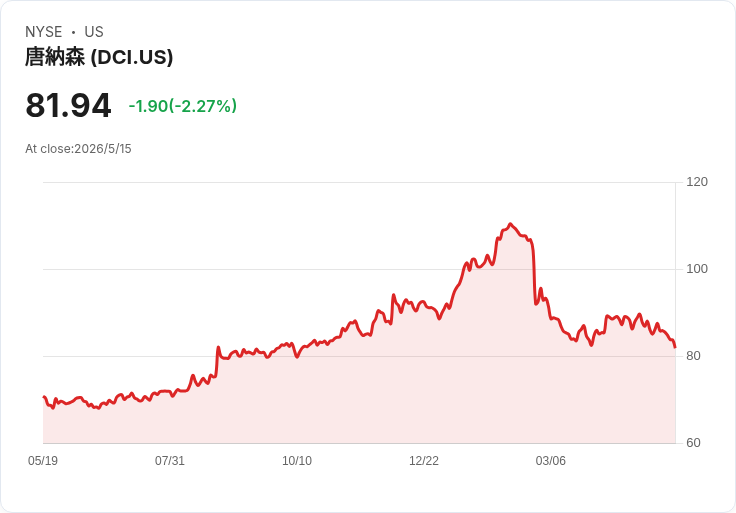The width and height of the screenshot is (736, 513).
Task: Click the 07/31 date label on x-axis
Action: coord(170,461)
